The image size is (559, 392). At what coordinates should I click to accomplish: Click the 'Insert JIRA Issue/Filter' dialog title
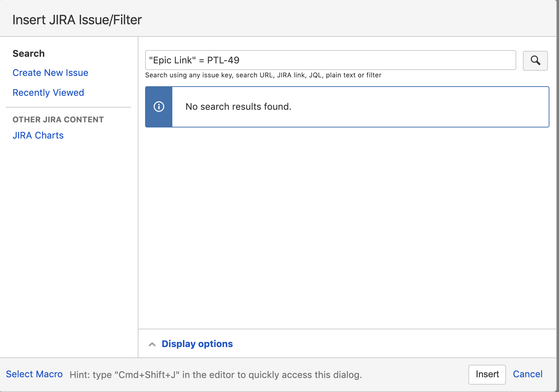77,20
